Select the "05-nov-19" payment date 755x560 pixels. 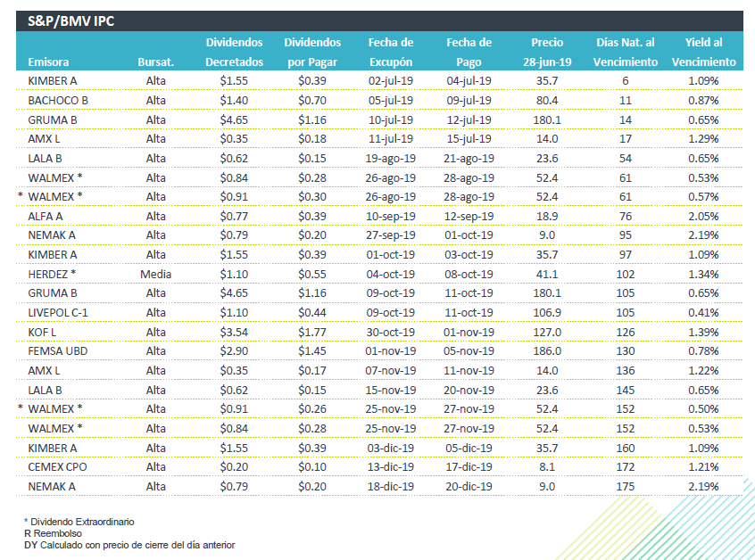(x=469, y=351)
